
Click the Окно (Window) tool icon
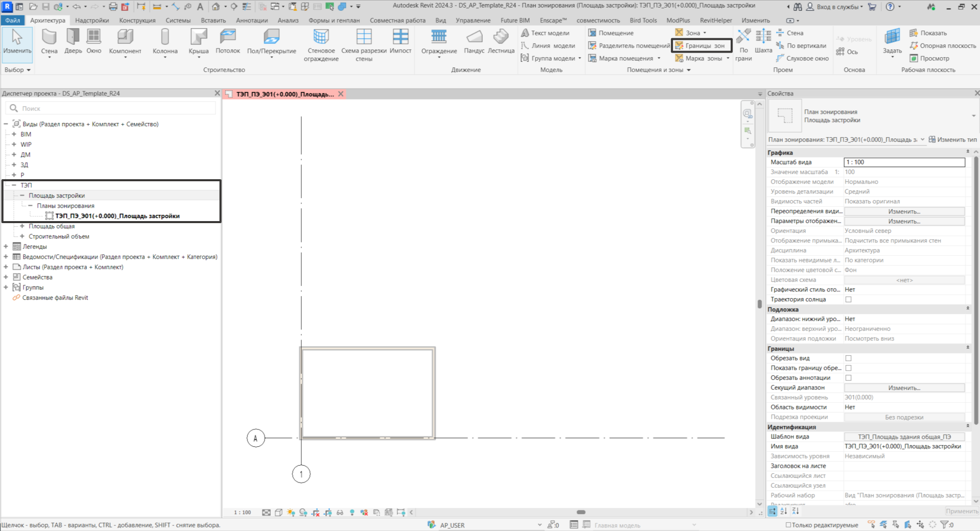click(x=94, y=37)
